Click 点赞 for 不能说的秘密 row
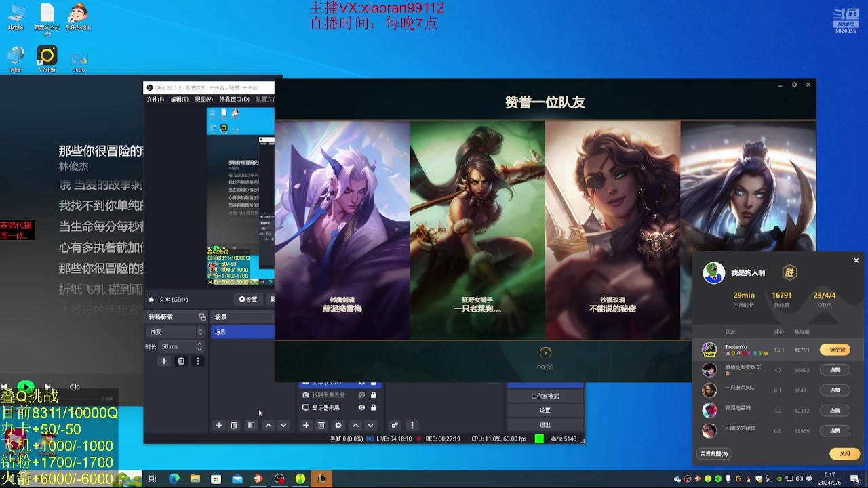 click(x=835, y=431)
